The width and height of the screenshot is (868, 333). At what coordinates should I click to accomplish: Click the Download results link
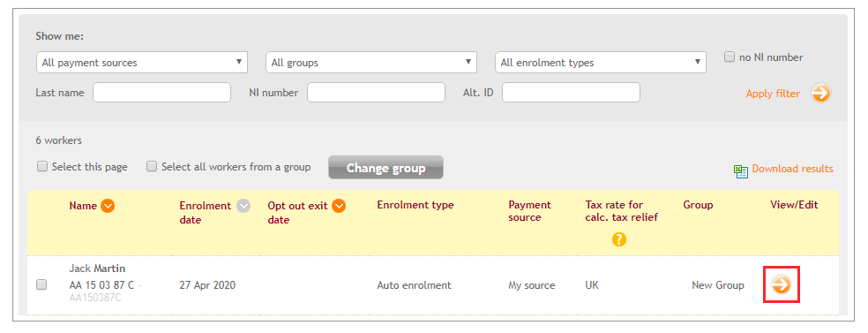point(792,169)
